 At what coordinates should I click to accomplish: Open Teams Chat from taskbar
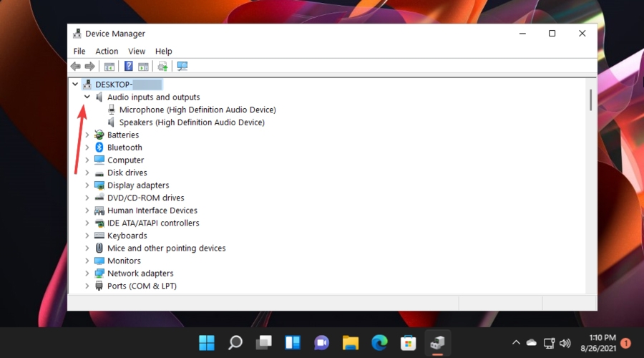tap(321, 342)
